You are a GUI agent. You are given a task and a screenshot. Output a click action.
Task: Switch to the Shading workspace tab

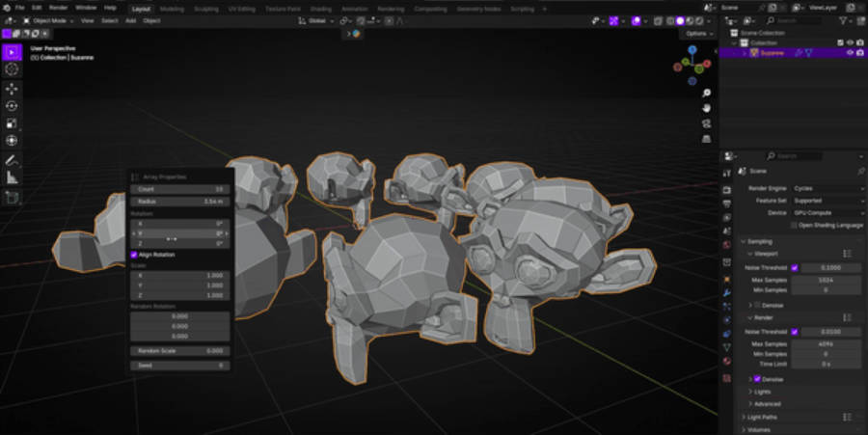pyautogui.click(x=320, y=9)
